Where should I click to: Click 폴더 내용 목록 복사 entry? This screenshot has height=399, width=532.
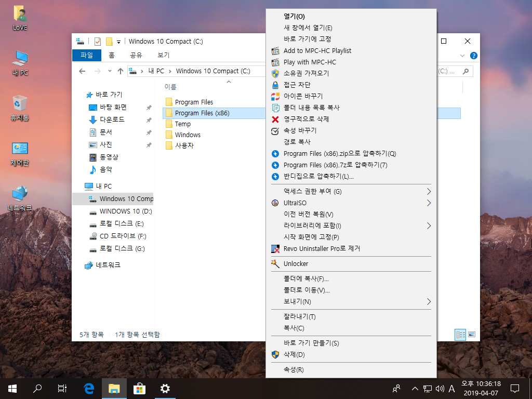point(351,108)
